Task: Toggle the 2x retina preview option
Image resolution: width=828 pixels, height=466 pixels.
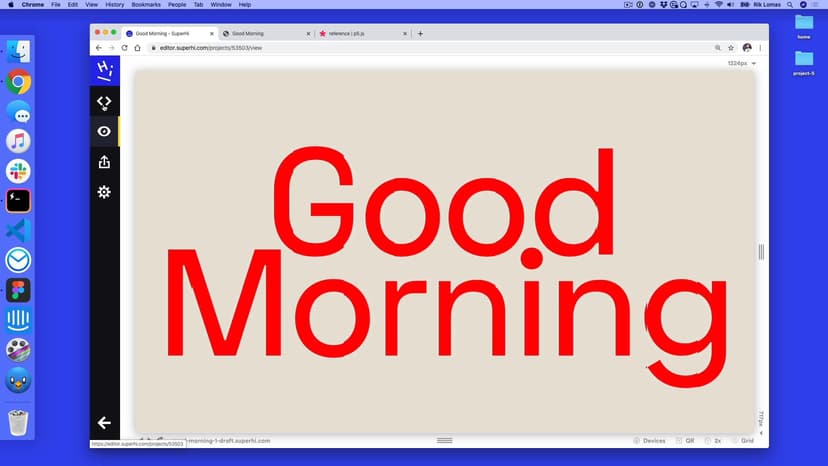Action: [713, 440]
